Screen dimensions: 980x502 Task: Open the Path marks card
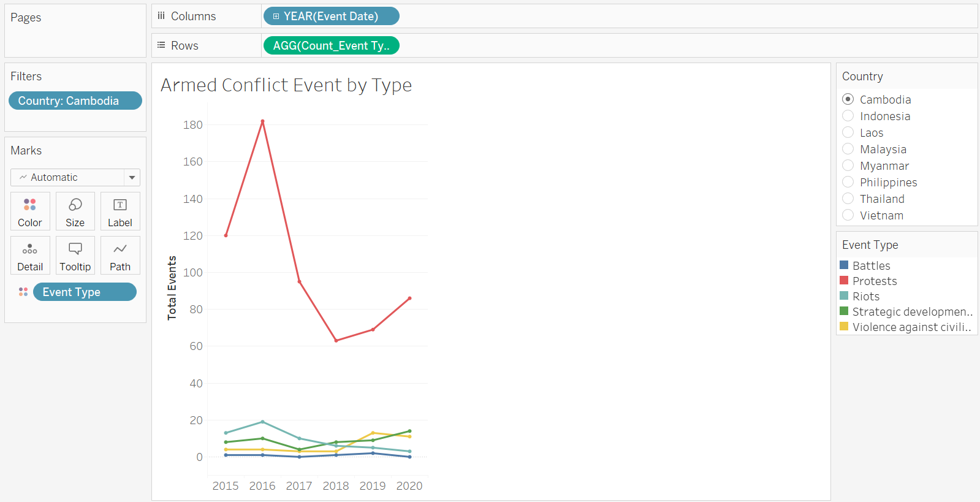click(120, 256)
